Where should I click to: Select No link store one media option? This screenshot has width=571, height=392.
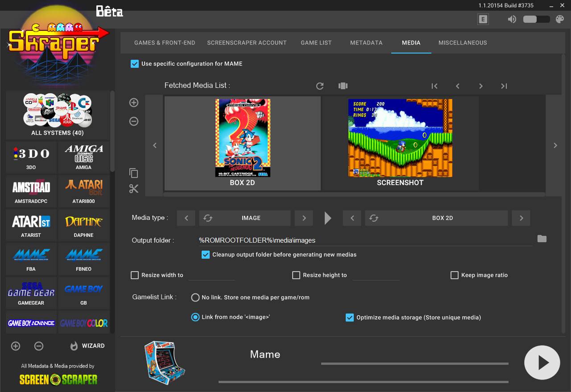(x=195, y=297)
